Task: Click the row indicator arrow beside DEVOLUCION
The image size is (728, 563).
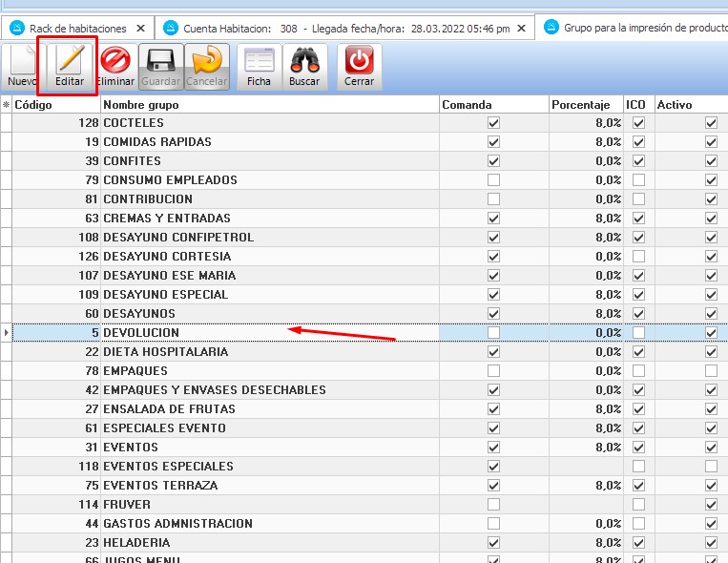Action: point(6,333)
